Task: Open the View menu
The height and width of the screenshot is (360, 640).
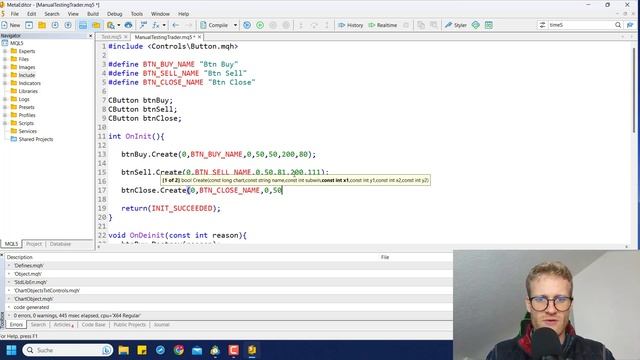Action: [73, 14]
